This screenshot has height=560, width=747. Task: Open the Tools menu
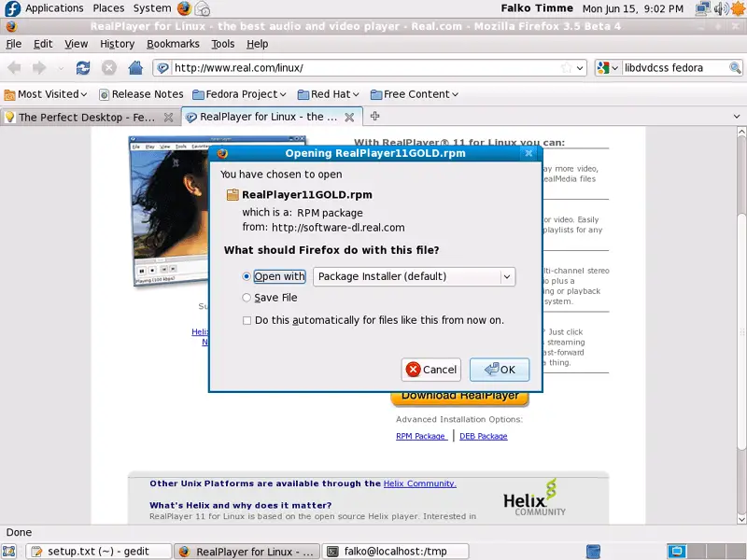[223, 44]
